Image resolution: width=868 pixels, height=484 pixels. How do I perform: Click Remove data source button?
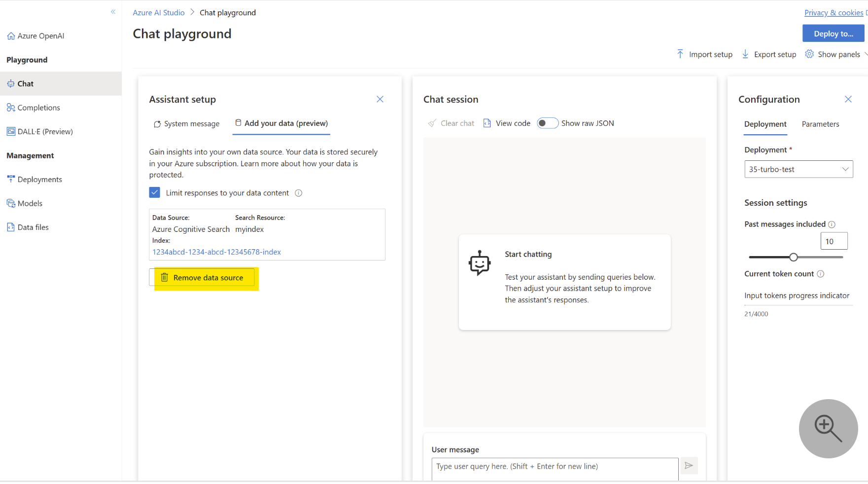[202, 278]
